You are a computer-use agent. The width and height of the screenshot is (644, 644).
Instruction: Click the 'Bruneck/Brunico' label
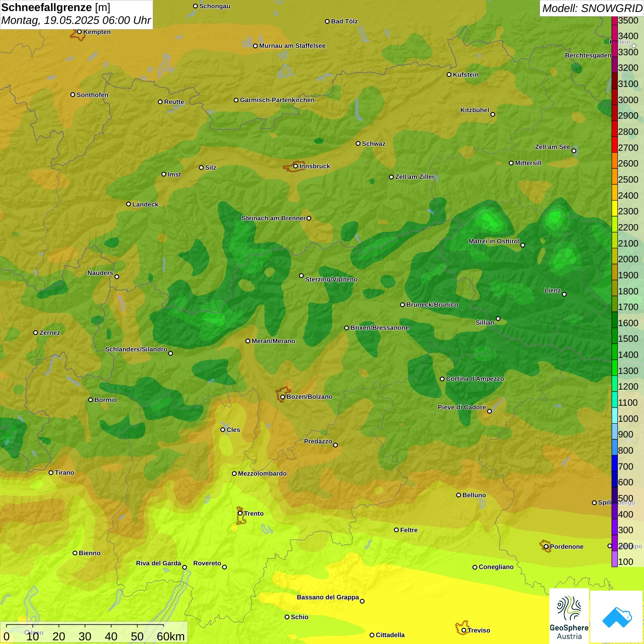click(x=432, y=305)
